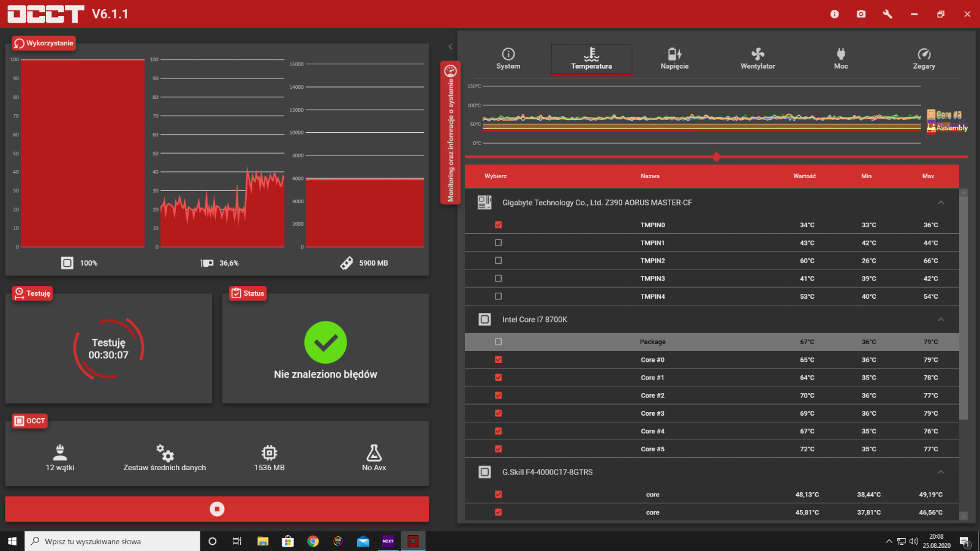980x551 pixels.
Task: Open the Wentylator tab
Action: point(758,59)
